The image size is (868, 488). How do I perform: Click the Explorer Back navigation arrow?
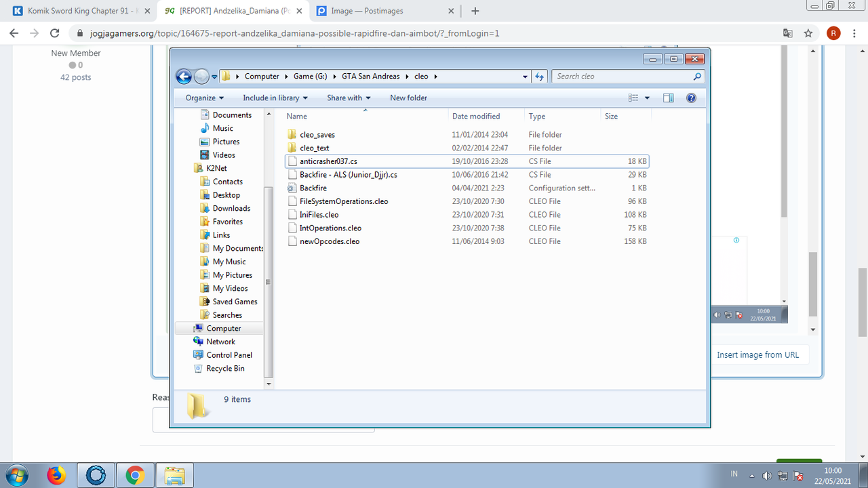pos(184,77)
